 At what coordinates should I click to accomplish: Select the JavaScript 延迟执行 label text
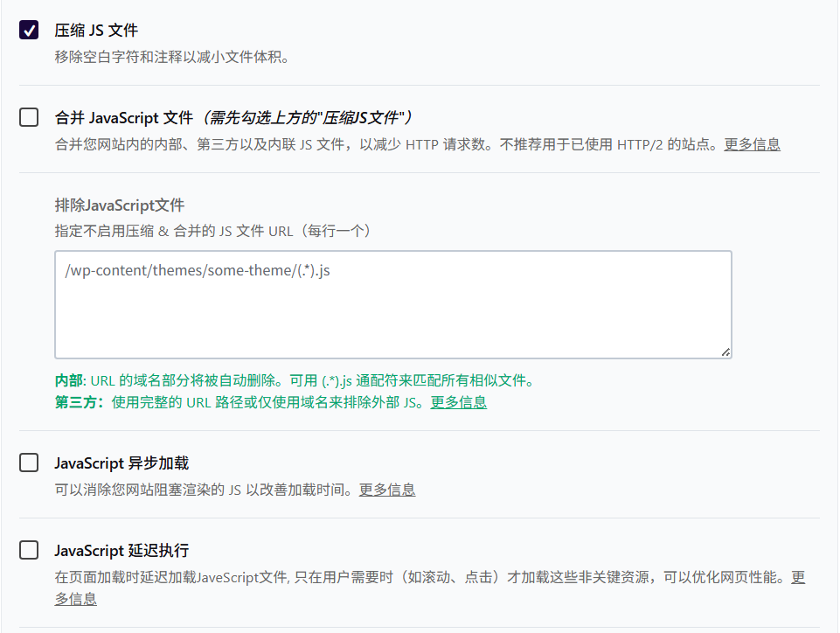121,551
